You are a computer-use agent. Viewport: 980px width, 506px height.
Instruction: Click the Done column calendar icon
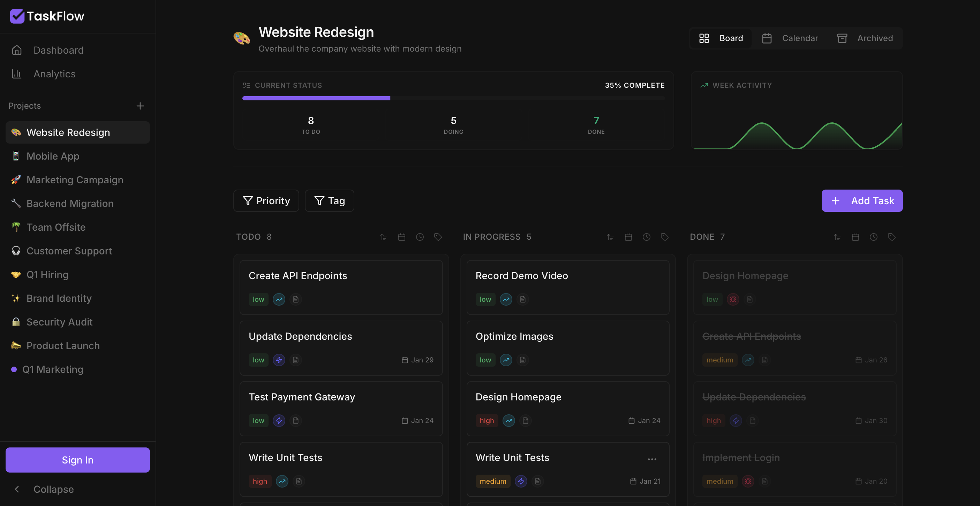pos(855,237)
